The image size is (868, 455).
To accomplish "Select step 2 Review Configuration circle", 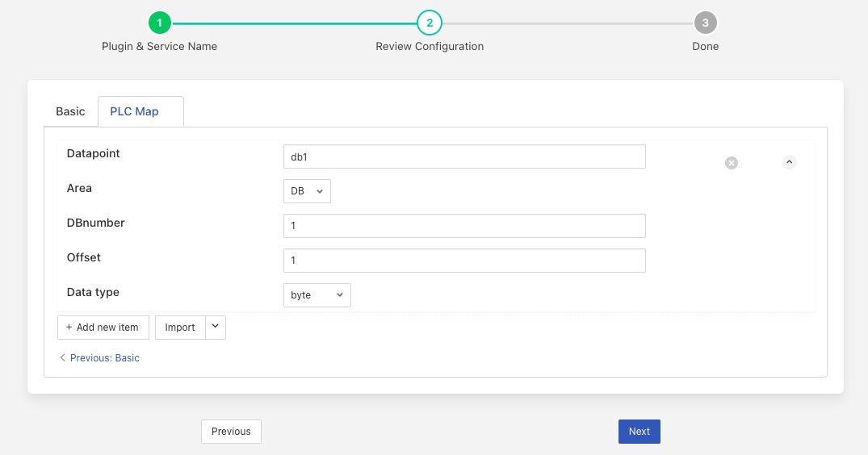I will 430,23.
